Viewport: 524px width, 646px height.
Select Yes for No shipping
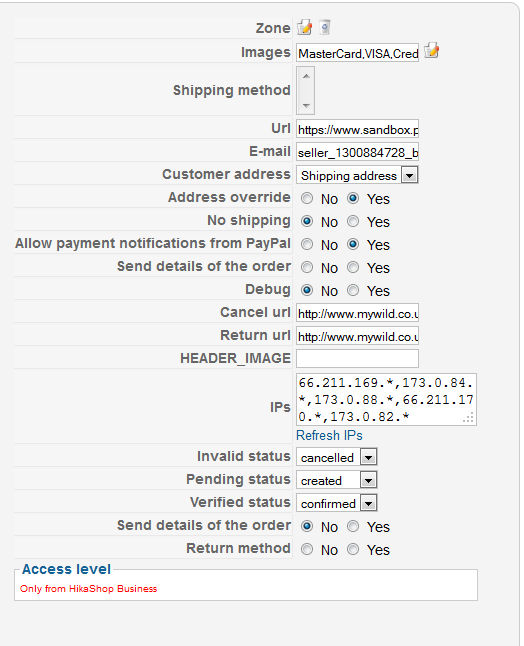point(353,222)
